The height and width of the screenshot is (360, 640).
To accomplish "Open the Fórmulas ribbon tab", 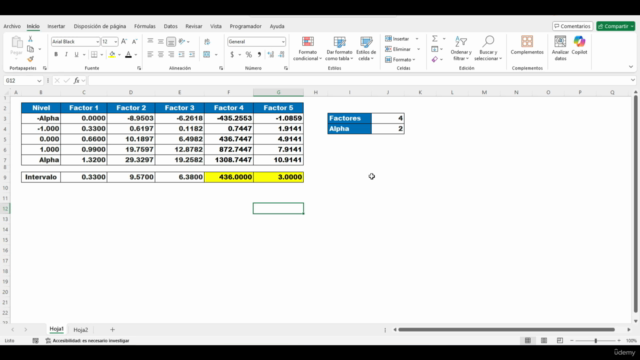I will (x=145, y=26).
